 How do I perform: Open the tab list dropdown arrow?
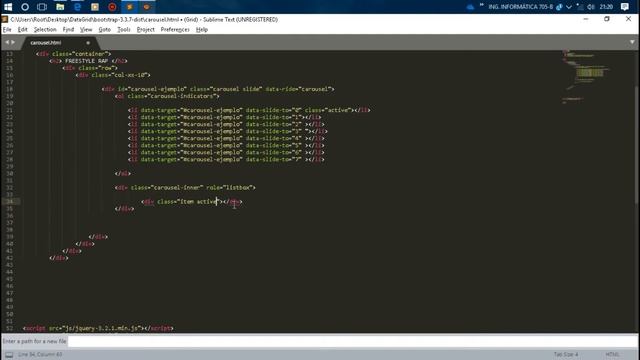[632, 42]
